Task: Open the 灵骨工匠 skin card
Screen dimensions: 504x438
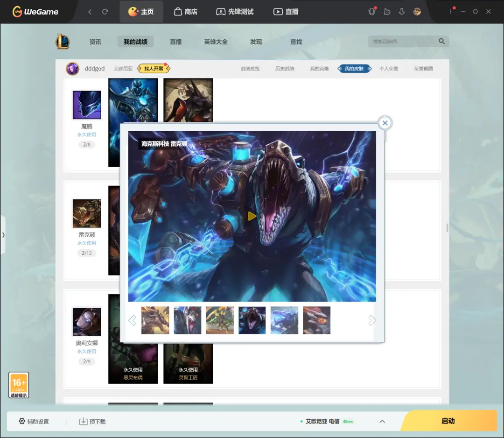Action: pyautogui.click(x=188, y=363)
